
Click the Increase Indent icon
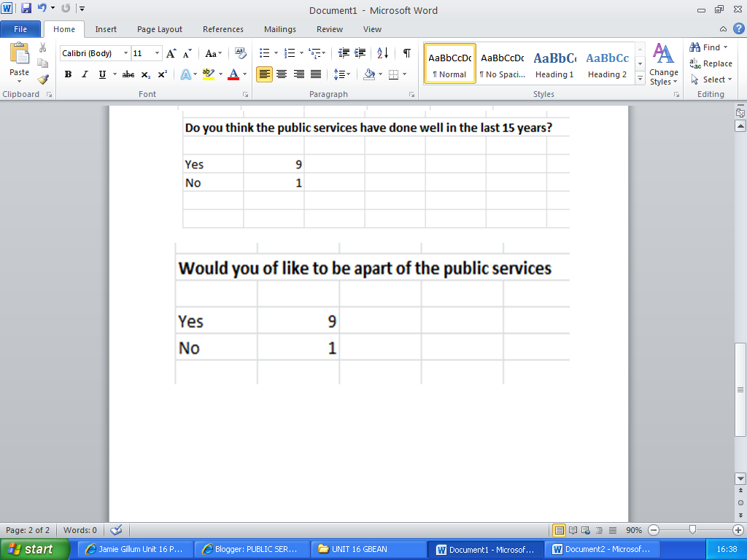tap(360, 52)
